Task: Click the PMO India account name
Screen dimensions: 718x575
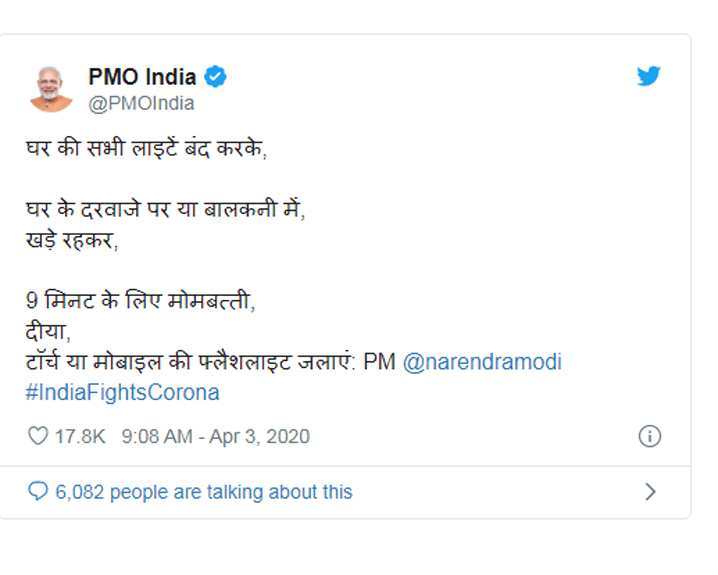Action: (x=142, y=76)
